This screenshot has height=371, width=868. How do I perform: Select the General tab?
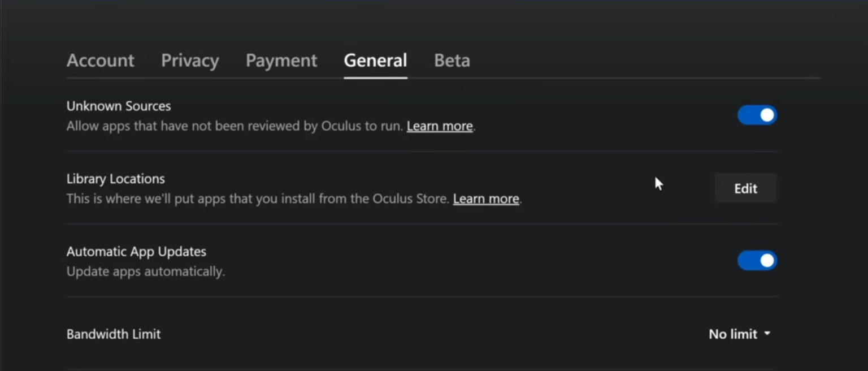tap(375, 61)
